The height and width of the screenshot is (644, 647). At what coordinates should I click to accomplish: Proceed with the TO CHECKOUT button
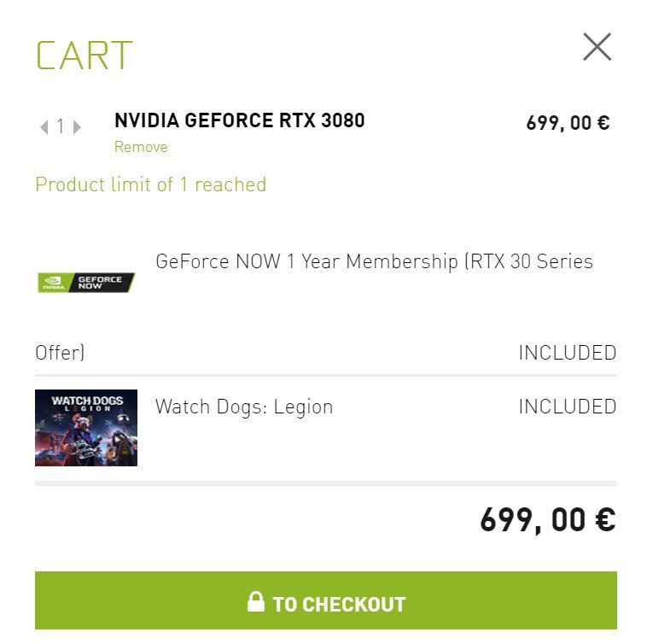326,600
